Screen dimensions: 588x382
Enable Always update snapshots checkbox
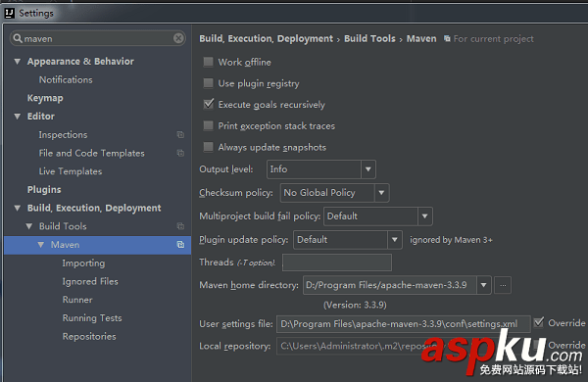[208, 147]
